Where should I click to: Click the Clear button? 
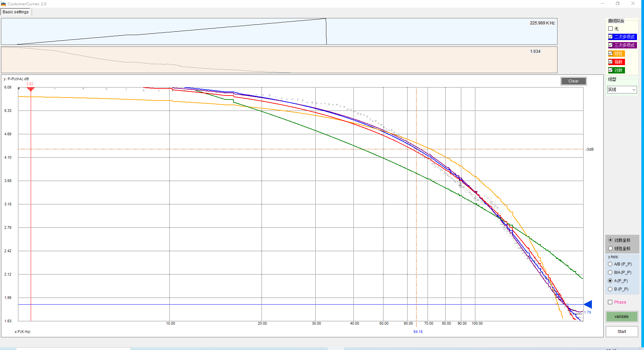[x=574, y=81]
